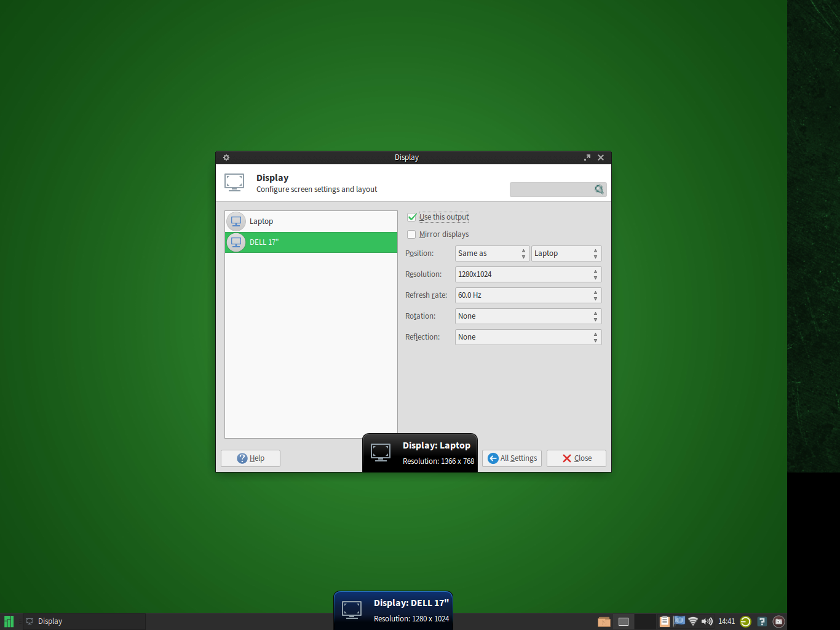This screenshot has height=630, width=840.
Task: Maximize the Display window
Action: (x=587, y=157)
